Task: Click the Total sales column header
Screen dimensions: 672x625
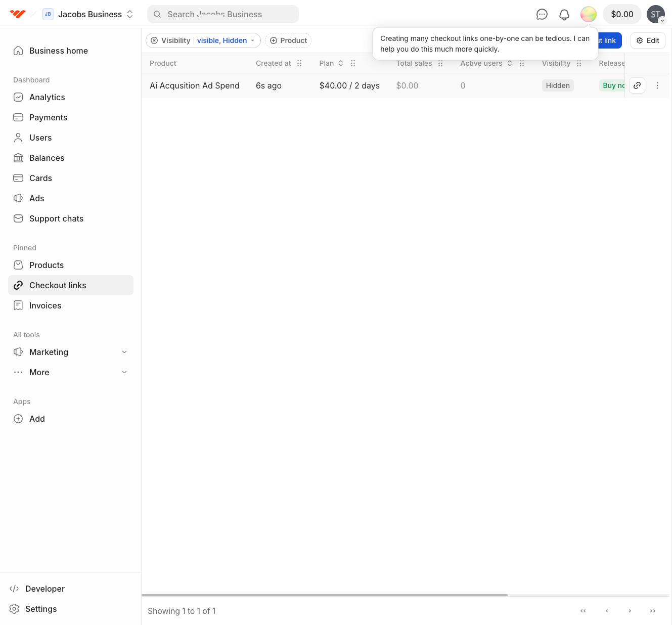Action: (414, 63)
